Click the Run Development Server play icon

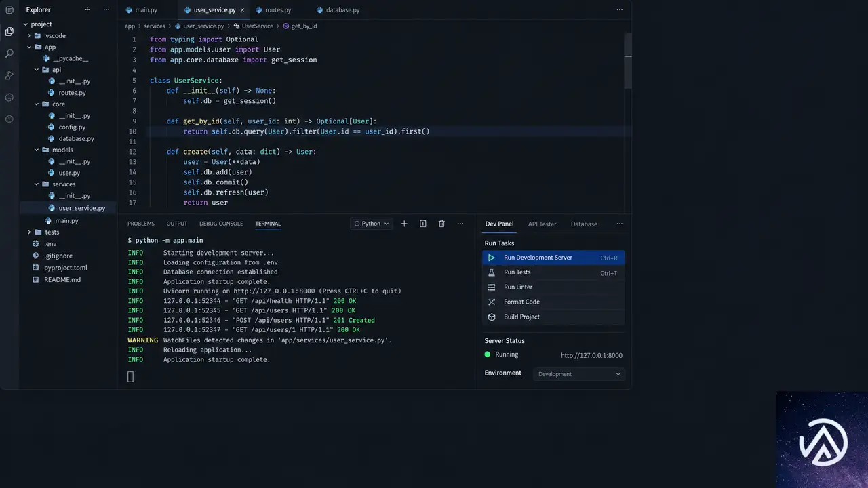tap(492, 258)
